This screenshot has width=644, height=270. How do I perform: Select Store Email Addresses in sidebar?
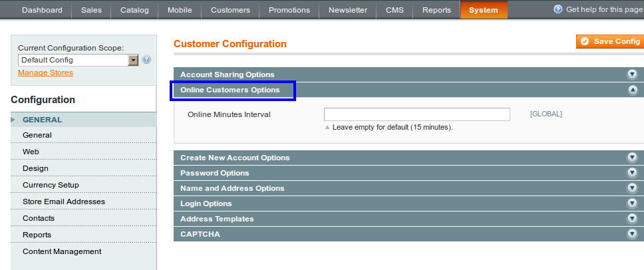[x=64, y=202]
